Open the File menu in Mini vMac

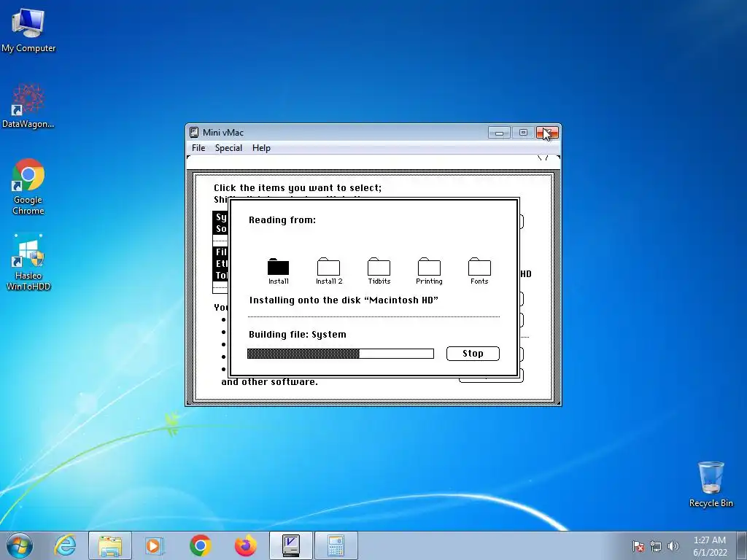point(198,147)
